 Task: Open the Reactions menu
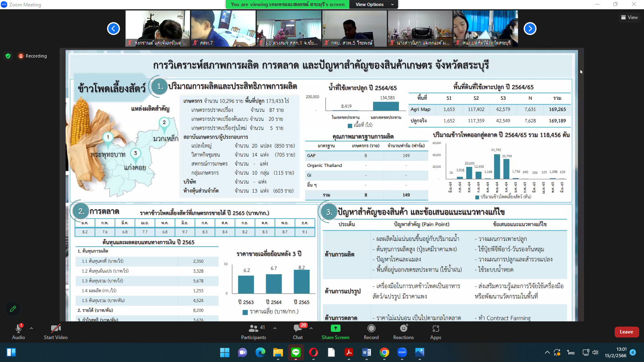pyautogui.click(x=403, y=331)
